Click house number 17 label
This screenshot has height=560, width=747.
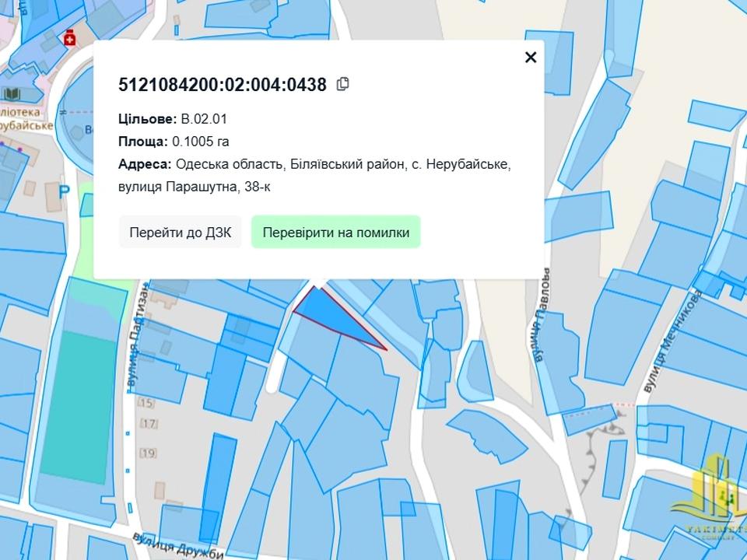pyautogui.click(x=149, y=424)
